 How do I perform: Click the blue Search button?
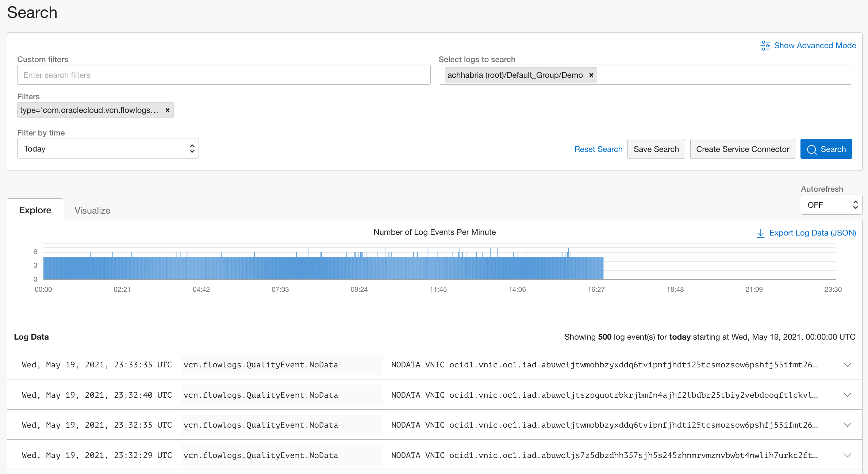click(x=826, y=149)
